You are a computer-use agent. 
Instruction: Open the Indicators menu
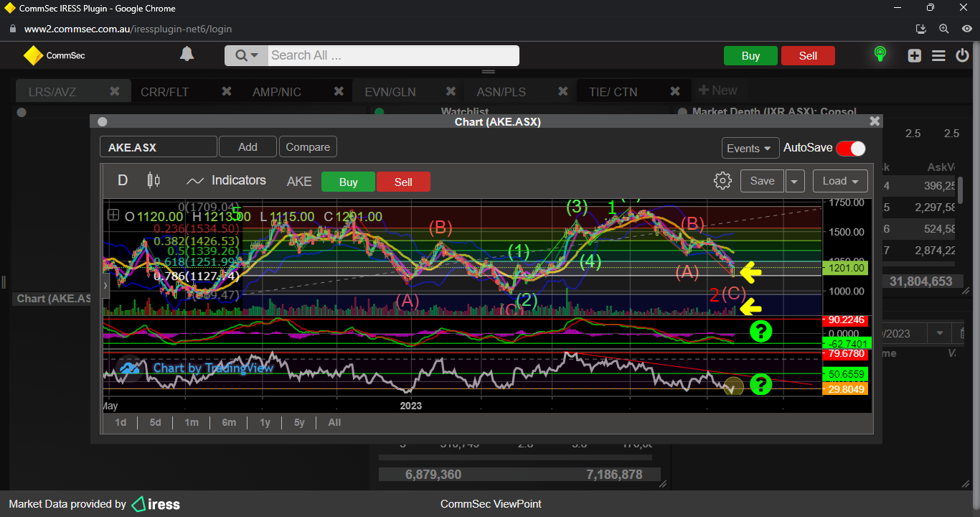pos(226,181)
